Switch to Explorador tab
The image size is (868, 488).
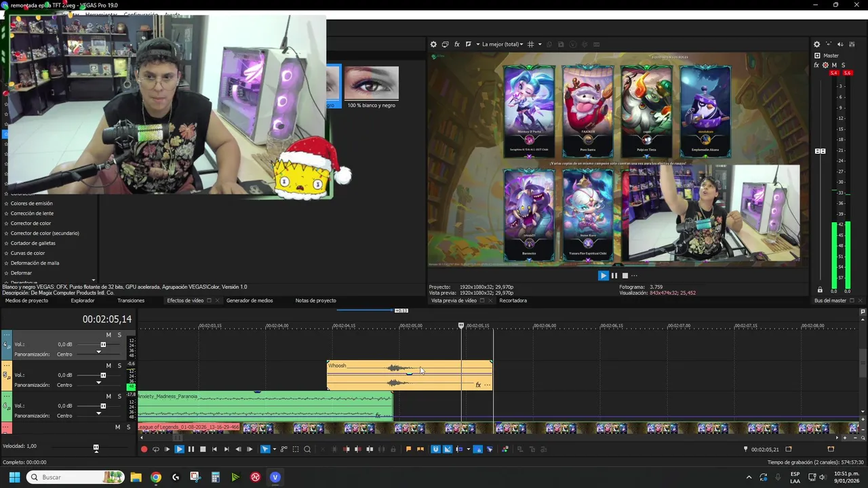[83, 300]
